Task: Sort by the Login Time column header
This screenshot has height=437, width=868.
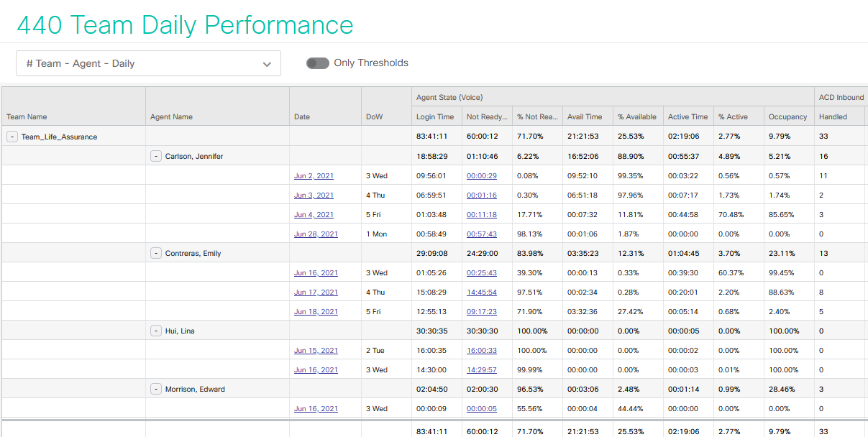Action: pos(435,116)
